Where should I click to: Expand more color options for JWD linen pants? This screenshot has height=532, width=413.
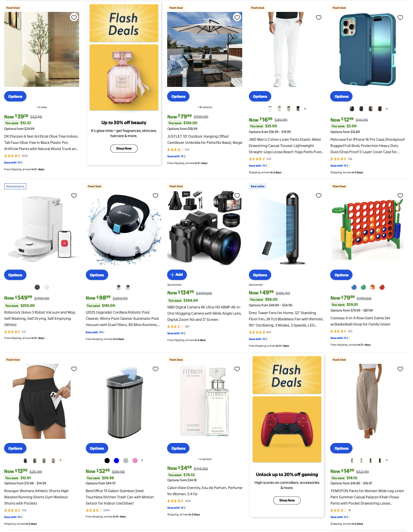pos(305,109)
